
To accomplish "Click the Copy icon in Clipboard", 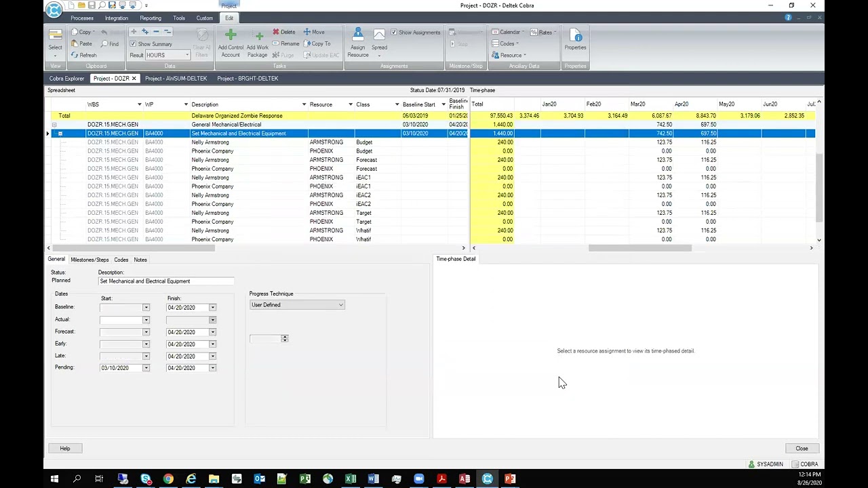I will (x=75, y=32).
